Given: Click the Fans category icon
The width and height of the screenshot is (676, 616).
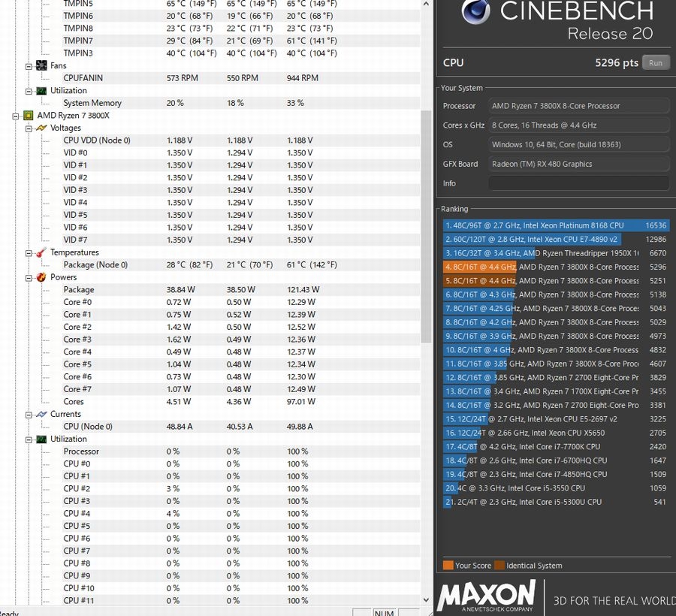Looking at the screenshot, I should click(41, 65).
